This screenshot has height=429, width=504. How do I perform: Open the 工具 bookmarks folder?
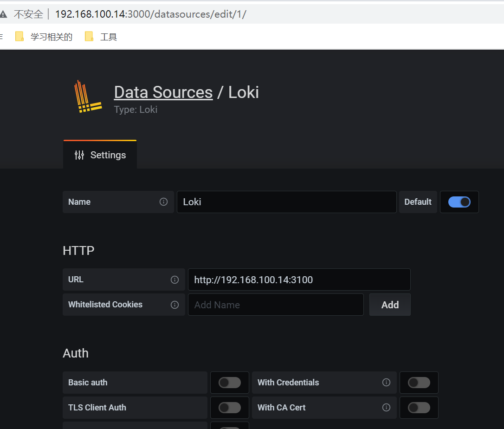tap(101, 37)
